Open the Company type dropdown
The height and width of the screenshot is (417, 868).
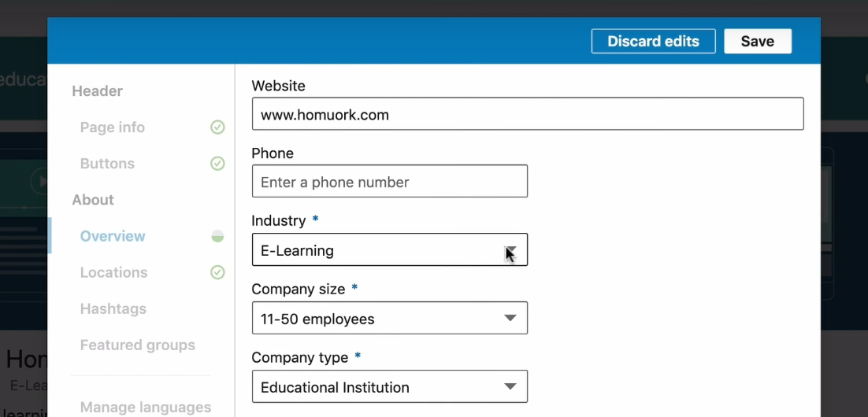coord(390,386)
